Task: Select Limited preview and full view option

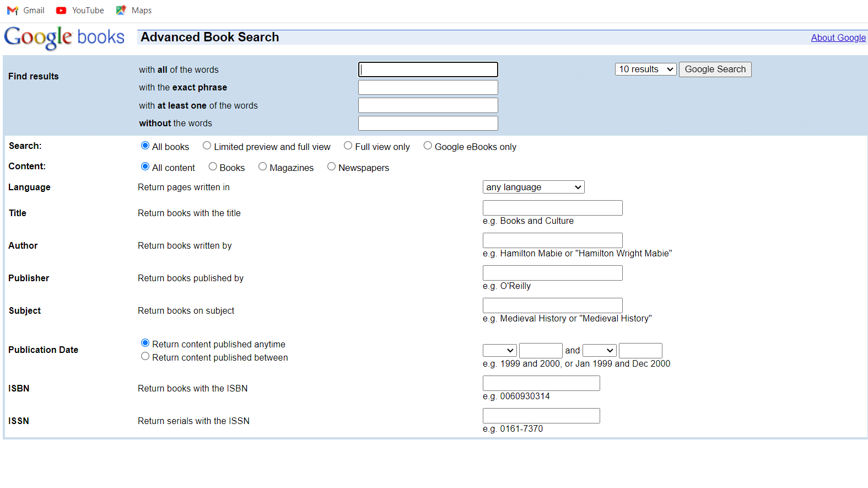Action: (x=207, y=146)
